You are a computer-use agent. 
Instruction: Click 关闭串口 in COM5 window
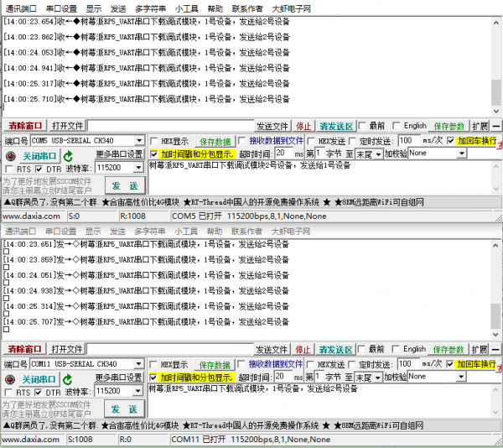pyautogui.click(x=39, y=156)
